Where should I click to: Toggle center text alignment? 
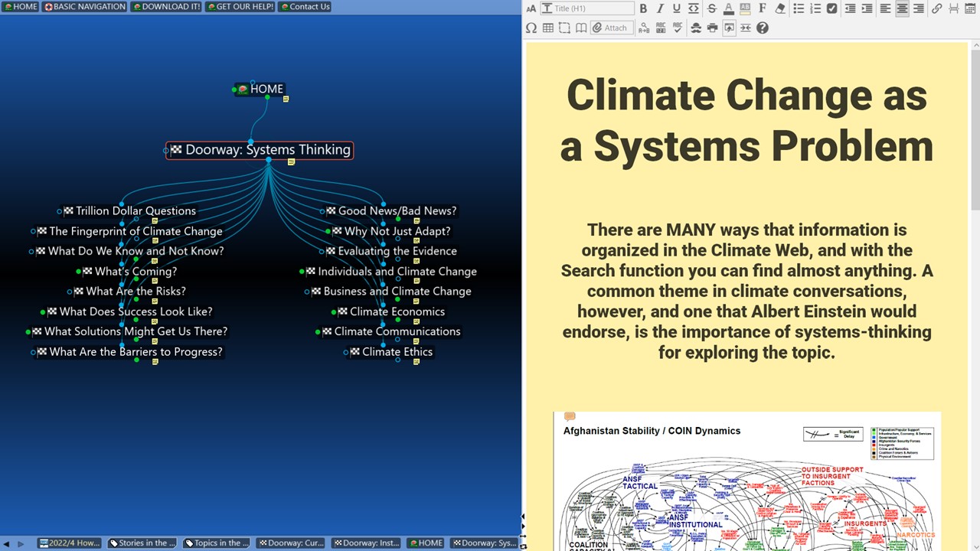coord(902,8)
